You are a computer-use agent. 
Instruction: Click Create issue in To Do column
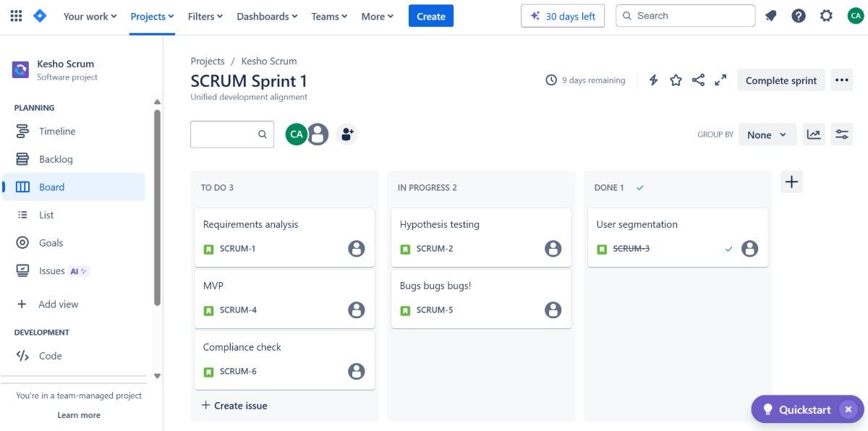[x=234, y=406]
